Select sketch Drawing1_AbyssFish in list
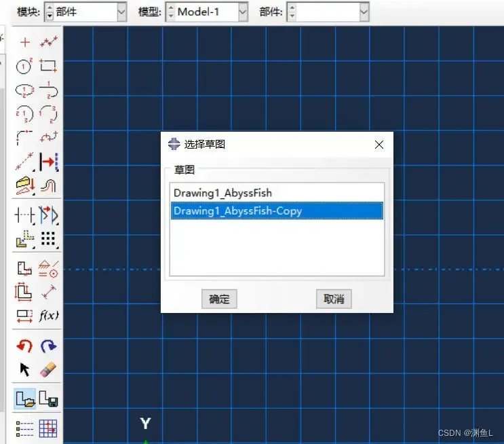This screenshot has width=504, height=444. click(277, 193)
